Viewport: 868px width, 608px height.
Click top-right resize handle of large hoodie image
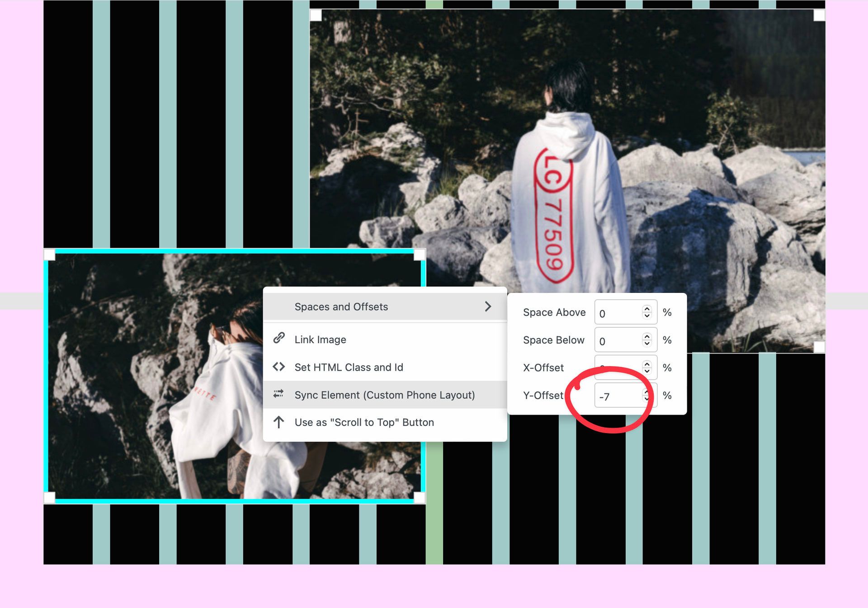pyautogui.click(x=819, y=15)
